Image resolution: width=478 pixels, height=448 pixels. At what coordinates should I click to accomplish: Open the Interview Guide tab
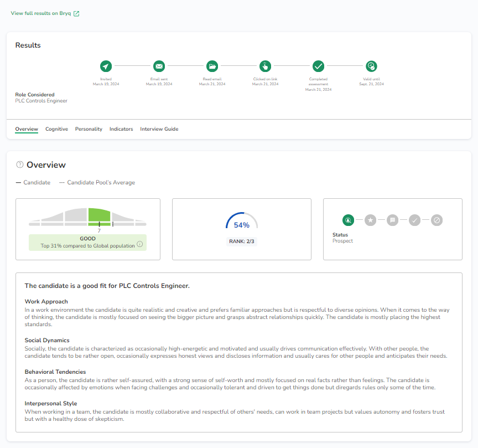pos(159,129)
